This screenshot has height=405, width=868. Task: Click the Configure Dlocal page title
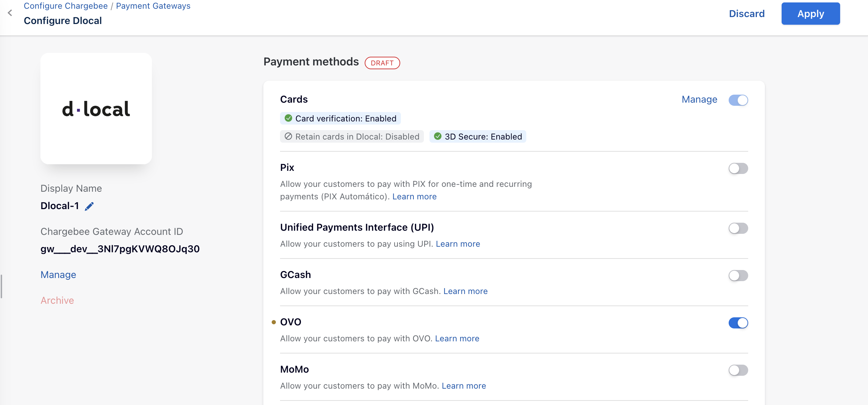click(x=63, y=21)
